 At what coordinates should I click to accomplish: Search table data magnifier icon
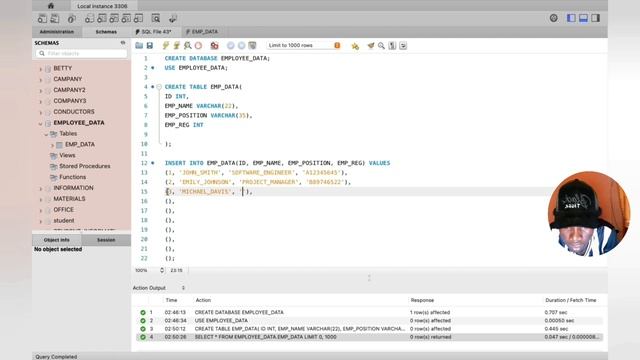(x=156, y=18)
